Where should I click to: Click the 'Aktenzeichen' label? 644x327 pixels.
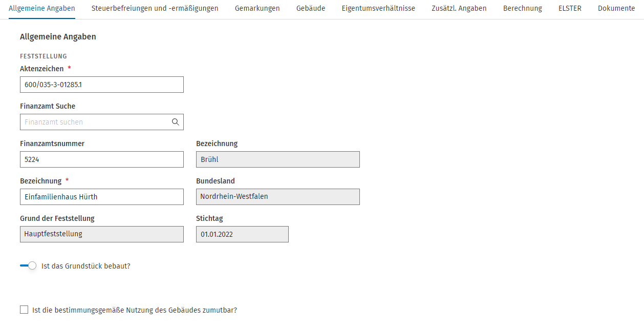(x=42, y=69)
